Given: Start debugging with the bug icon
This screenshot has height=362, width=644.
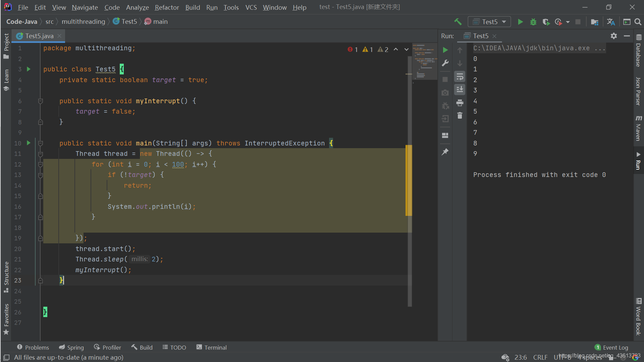Looking at the screenshot, I should pyautogui.click(x=533, y=22).
